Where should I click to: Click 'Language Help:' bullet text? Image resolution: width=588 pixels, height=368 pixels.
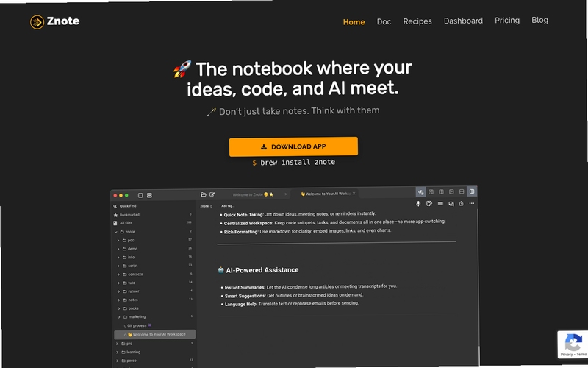click(241, 304)
